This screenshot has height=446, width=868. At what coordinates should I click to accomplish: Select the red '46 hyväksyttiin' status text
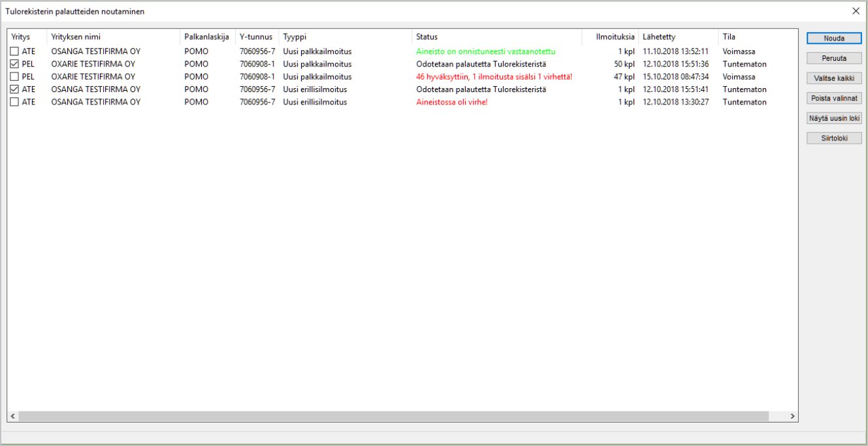point(494,77)
